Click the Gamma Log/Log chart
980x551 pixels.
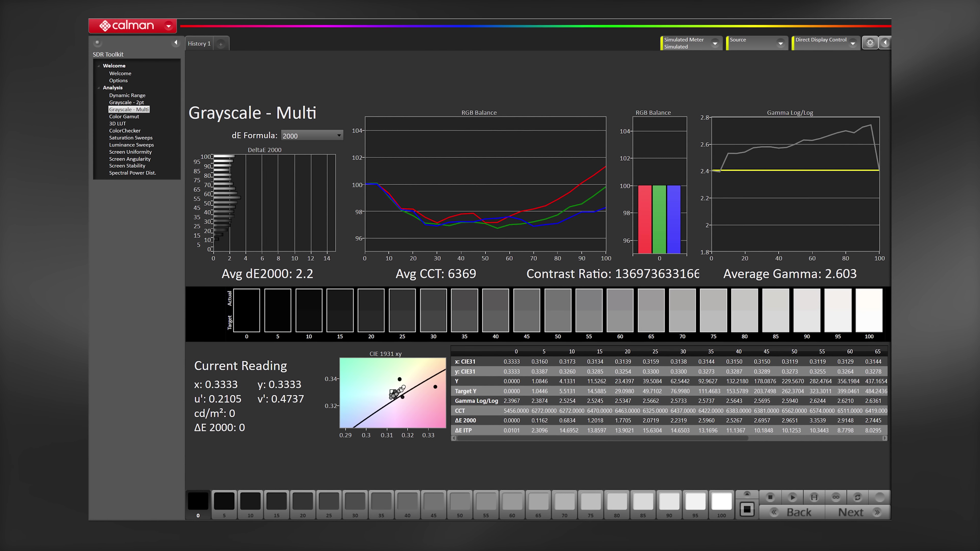click(795, 184)
